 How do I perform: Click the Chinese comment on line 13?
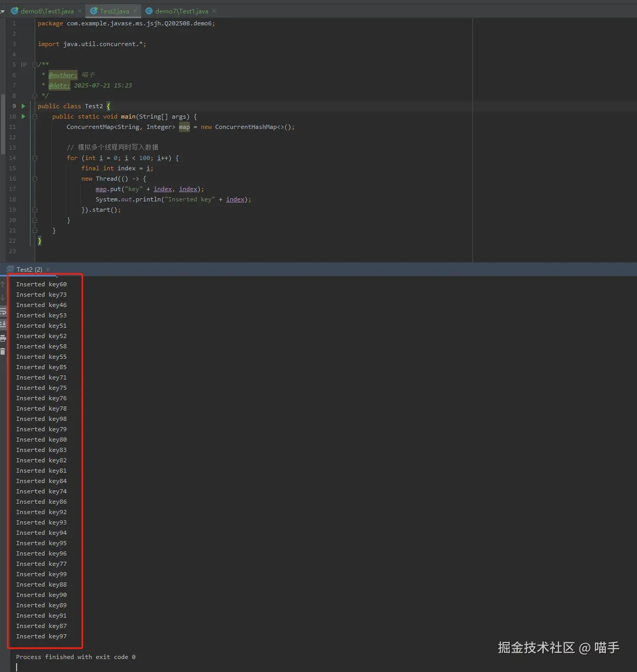(x=112, y=148)
